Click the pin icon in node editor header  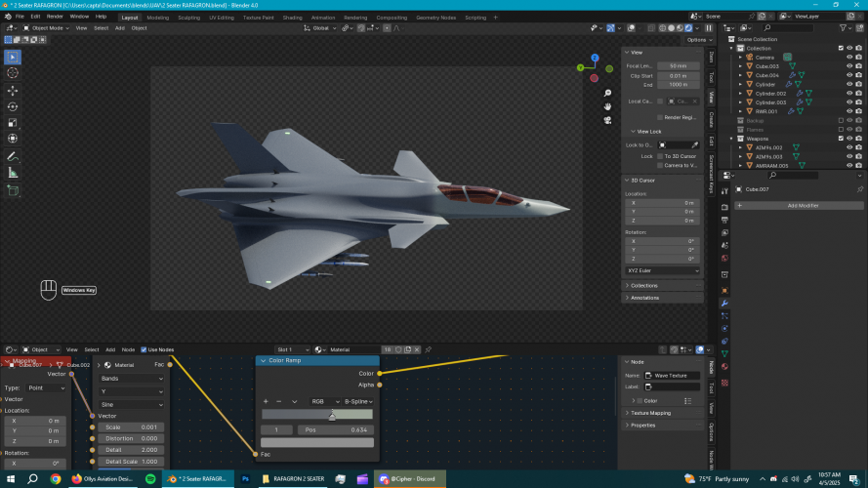pyautogui.click(x=428, y=349)
